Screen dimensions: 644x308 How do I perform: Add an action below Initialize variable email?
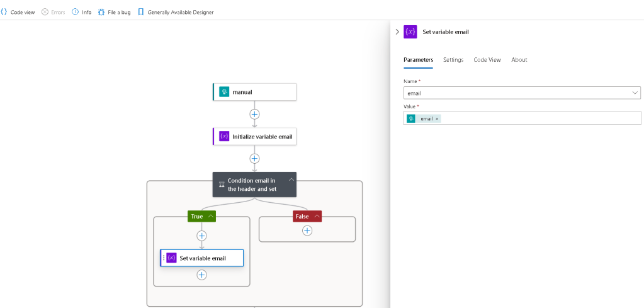click(255, 159)
